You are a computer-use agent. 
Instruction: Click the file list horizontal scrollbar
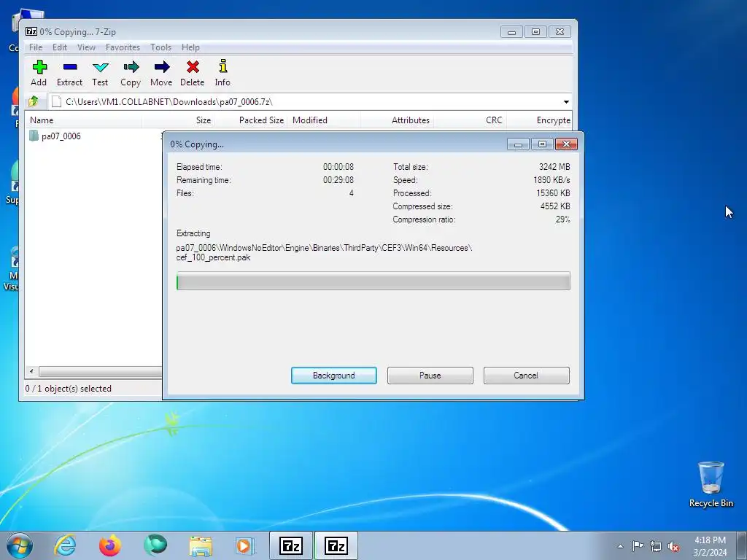coord(100,371)
